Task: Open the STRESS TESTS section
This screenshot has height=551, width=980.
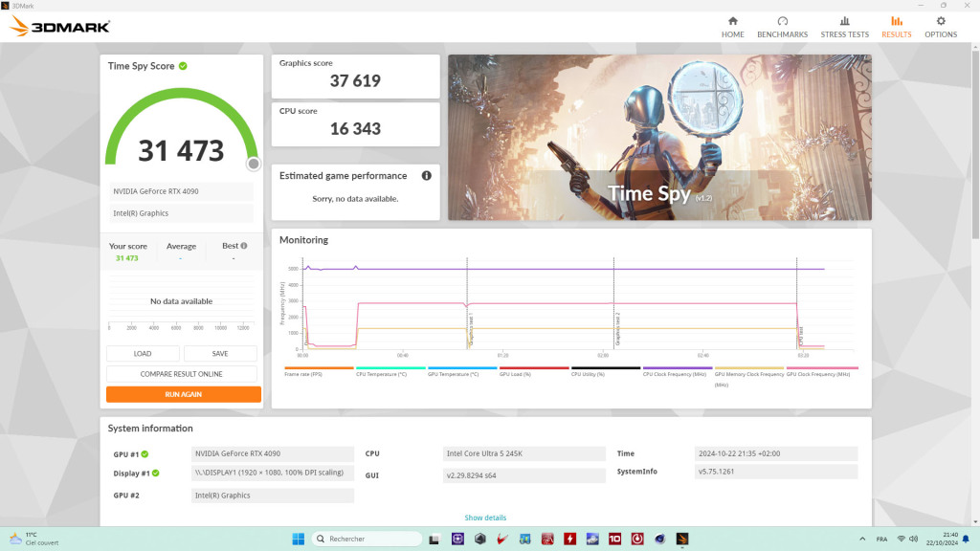Action: coord(844,28)
